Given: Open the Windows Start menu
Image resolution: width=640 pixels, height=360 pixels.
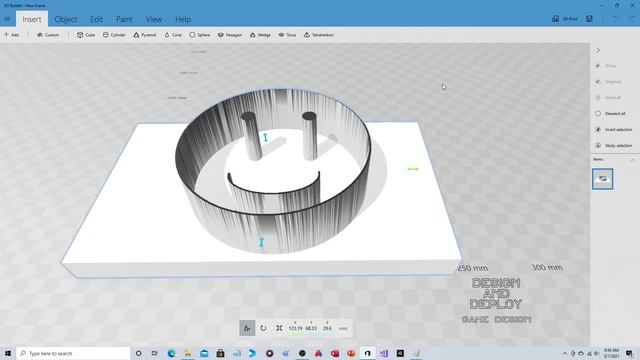Looking at the screenshot, I should click(x=8, y=353).
